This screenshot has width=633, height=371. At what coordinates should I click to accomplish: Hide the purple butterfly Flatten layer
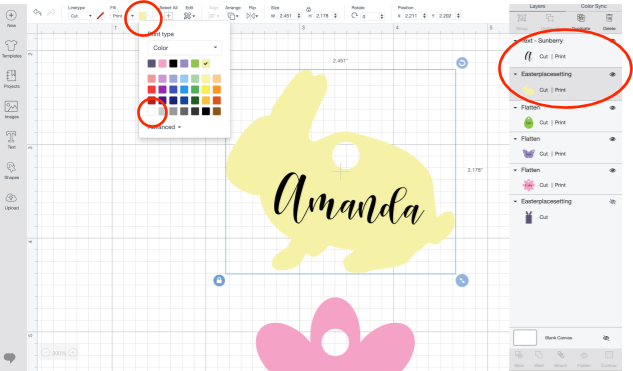(612, 139)
